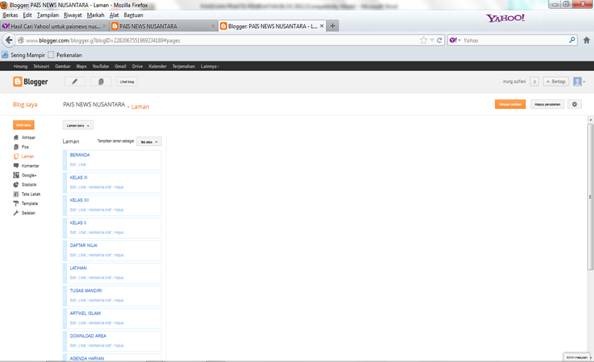Open the BERANDA page link

click(80, 155)
